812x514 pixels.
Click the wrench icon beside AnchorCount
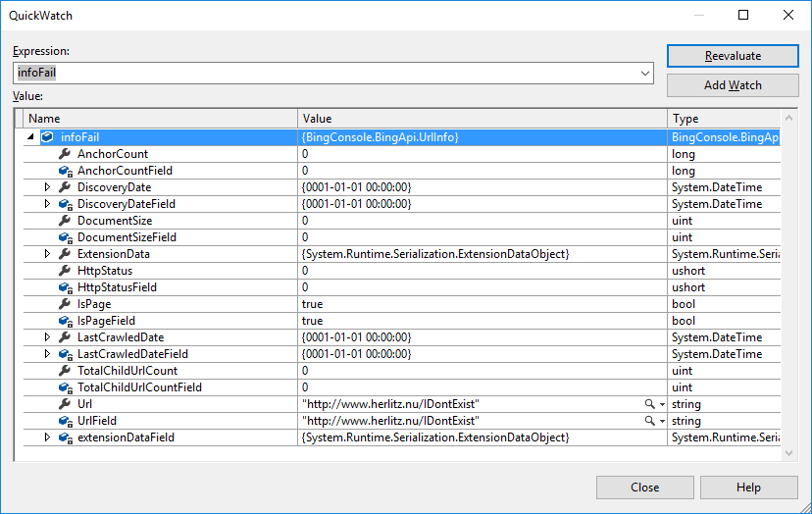coord(65,154)
